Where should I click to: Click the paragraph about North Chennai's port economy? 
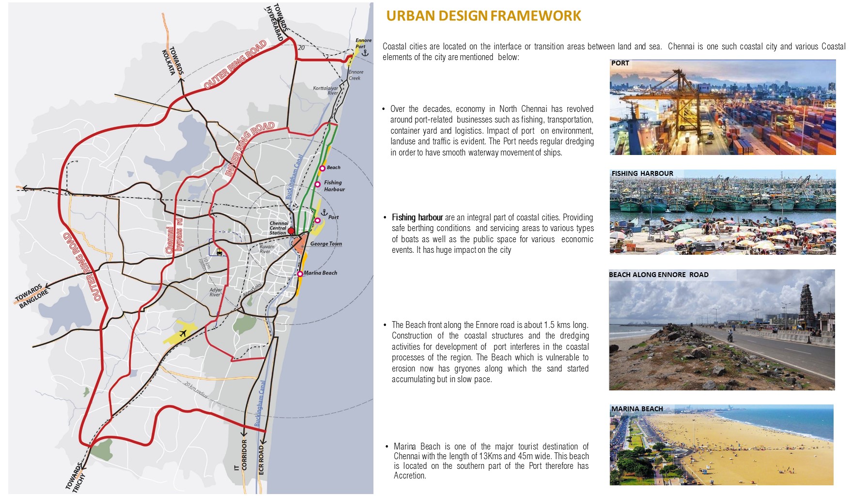tap(492, 131)
